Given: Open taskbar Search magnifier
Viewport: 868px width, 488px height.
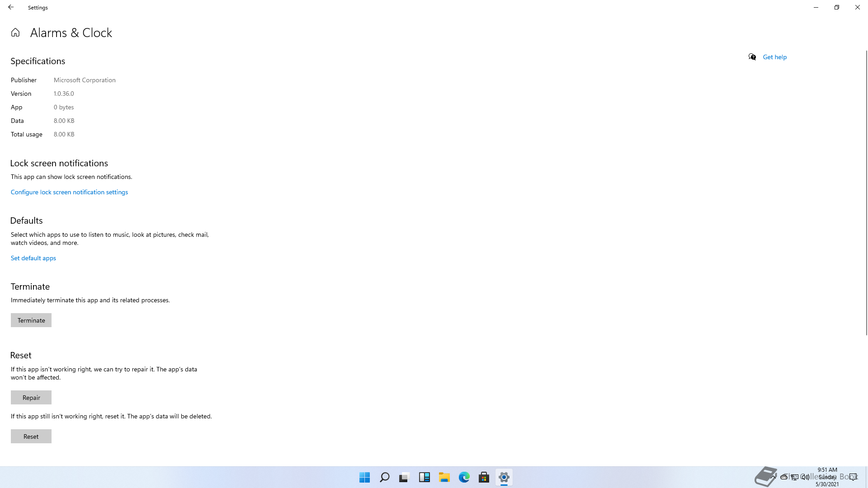Looking at the screenshot, I should point(385,477).
